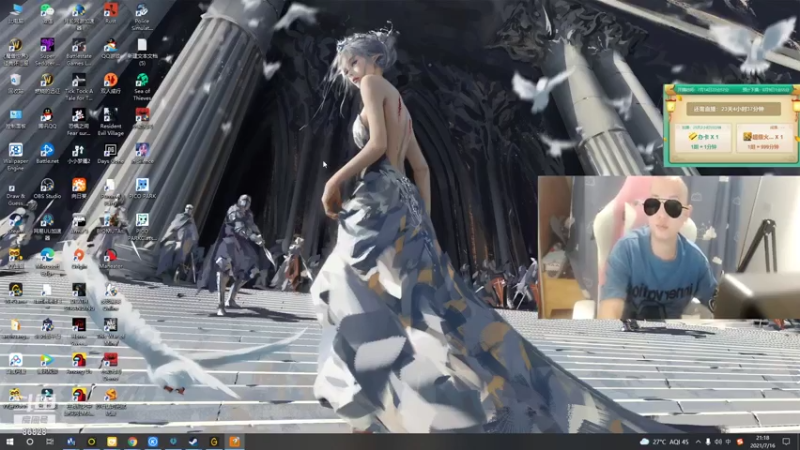Open the Windows Start menu
The width and height of the screenshot is (800, 450).
[10, 442]
